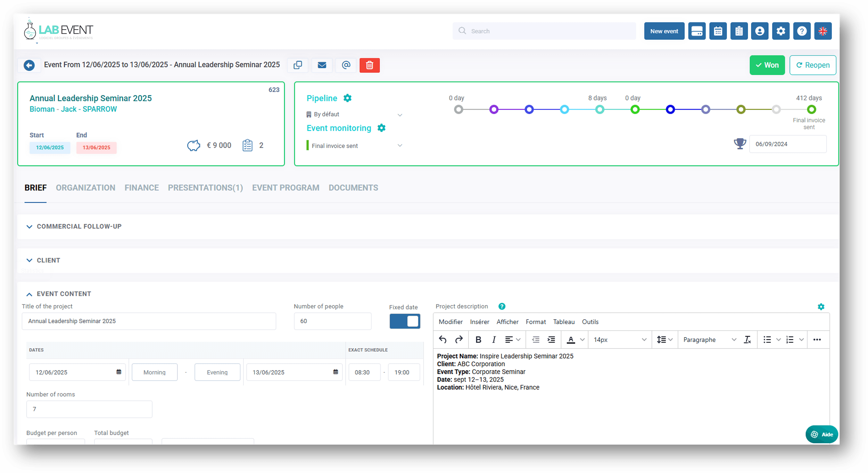The image size is (868, 473).
Task: Open language selector UK flag icon
Action: (x=823, y=31)
